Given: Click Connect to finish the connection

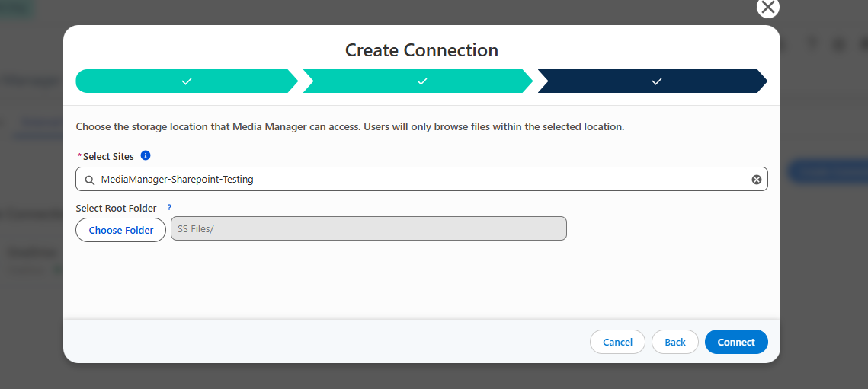Looking at the screenshot, I should 736,342.
